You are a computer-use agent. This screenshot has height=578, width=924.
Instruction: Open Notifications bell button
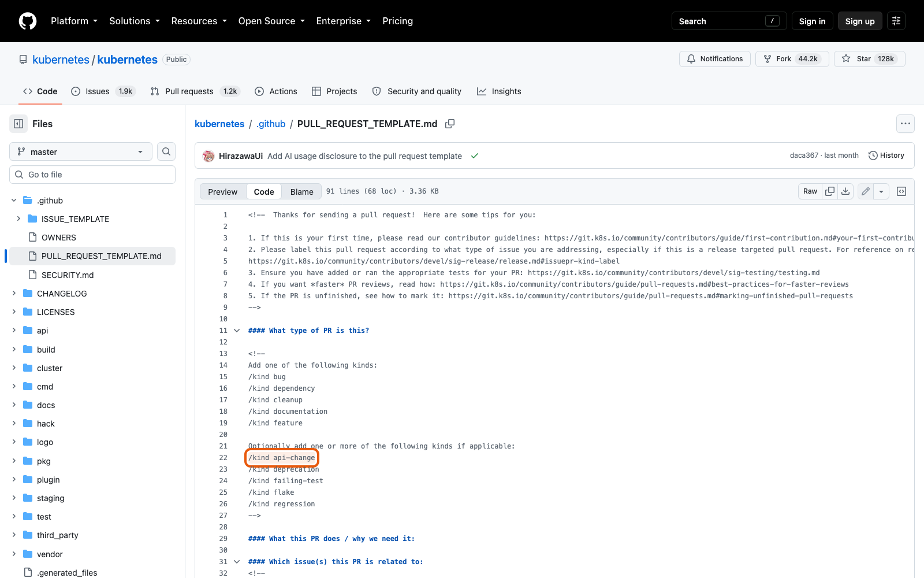[x=715, y=59]
